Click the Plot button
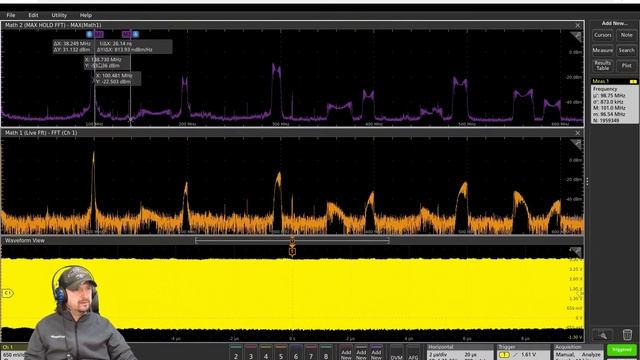640x360 pixels. click(627, 65)
